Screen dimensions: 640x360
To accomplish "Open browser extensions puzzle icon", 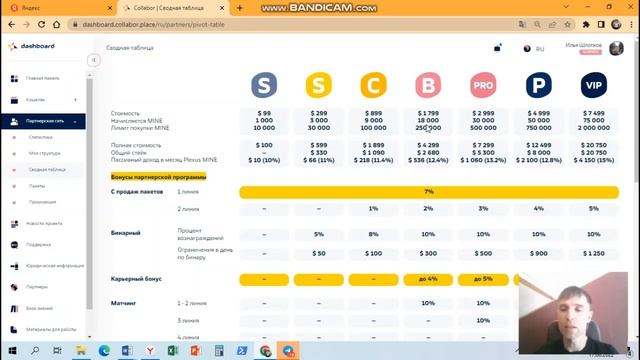I will pos(586,24).
